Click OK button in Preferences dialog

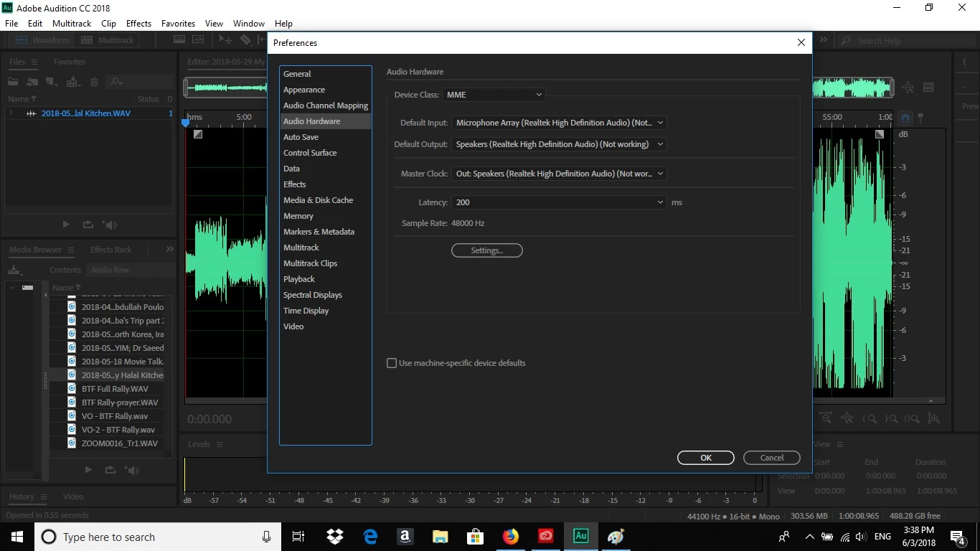pos(706,458)
